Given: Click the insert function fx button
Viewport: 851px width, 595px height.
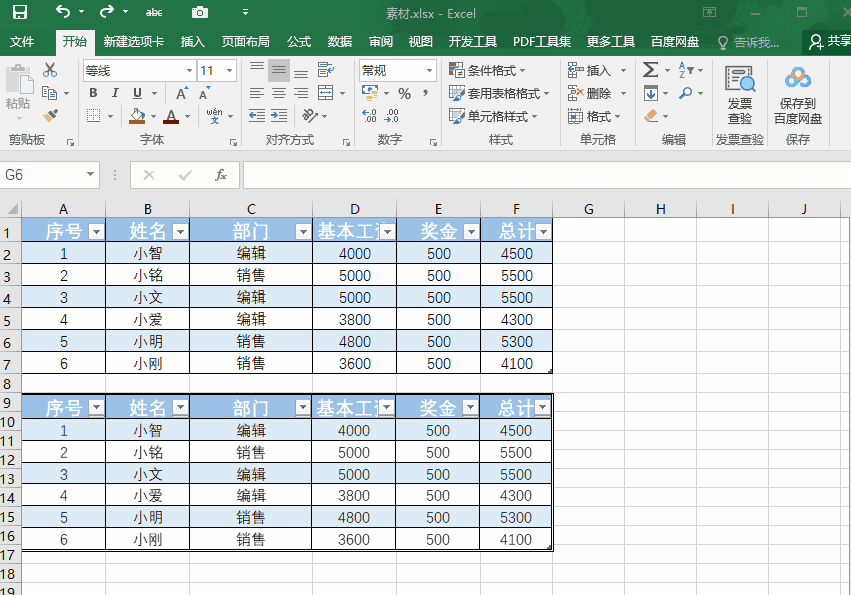Looking at the screenshot, I should (x=220, y=175).
